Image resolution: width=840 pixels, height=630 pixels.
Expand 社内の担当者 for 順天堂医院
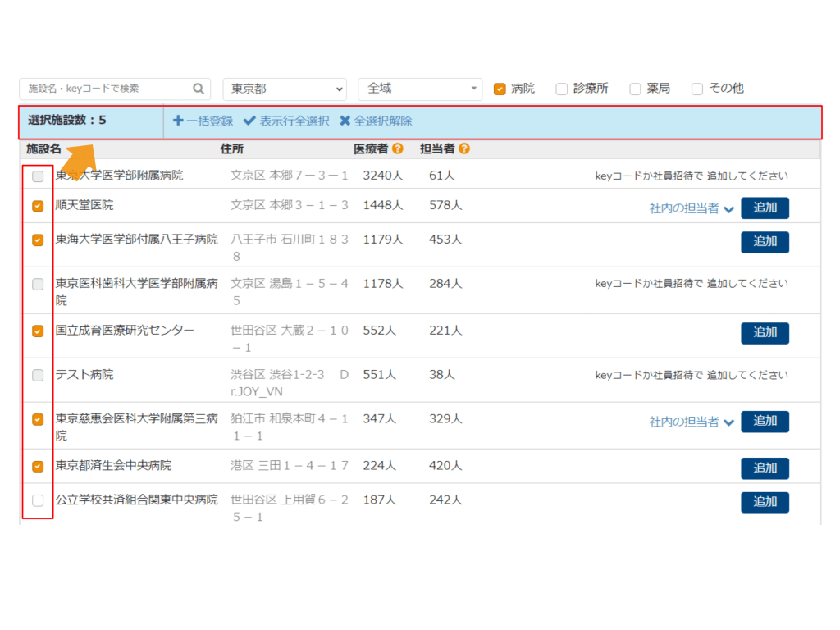(x=692, y=209)
